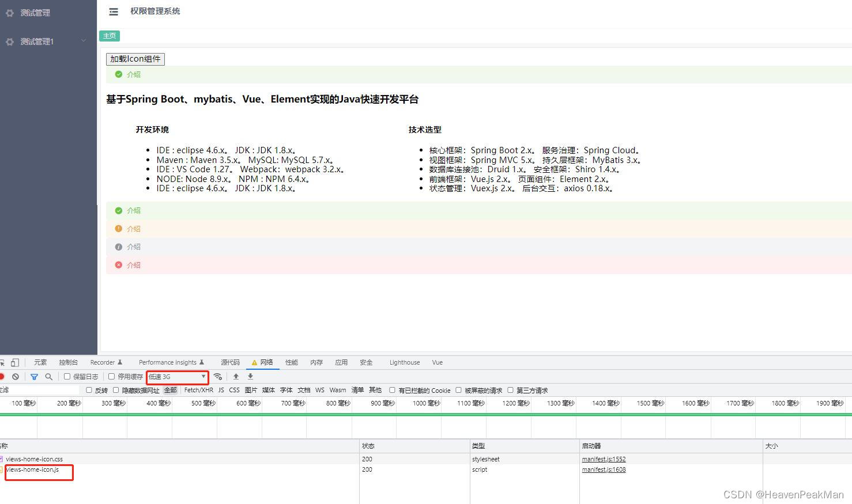The image size is (852, 504).
Task: Click the 加载Icon组件 button
Action: 135,59
